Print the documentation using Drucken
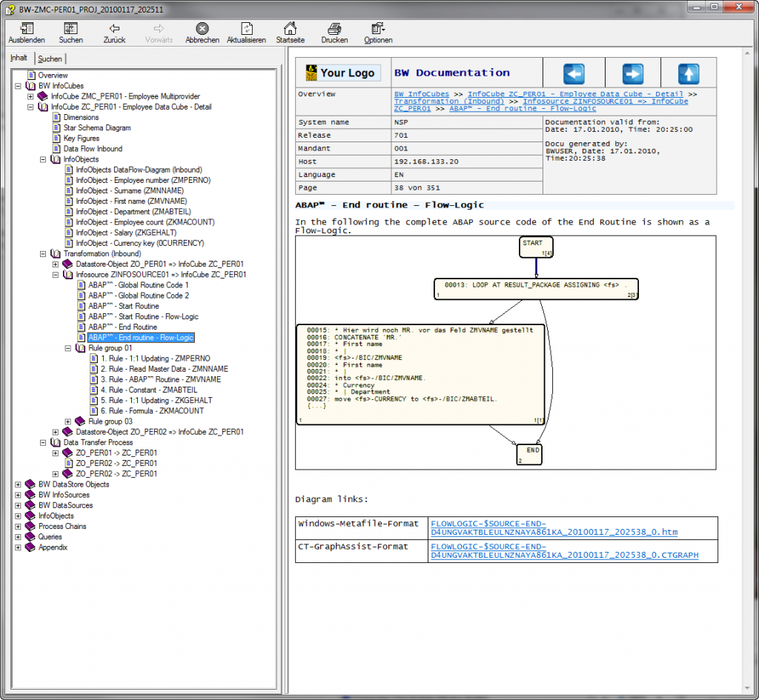The image size is (759, 700). [x=334, y=31]
